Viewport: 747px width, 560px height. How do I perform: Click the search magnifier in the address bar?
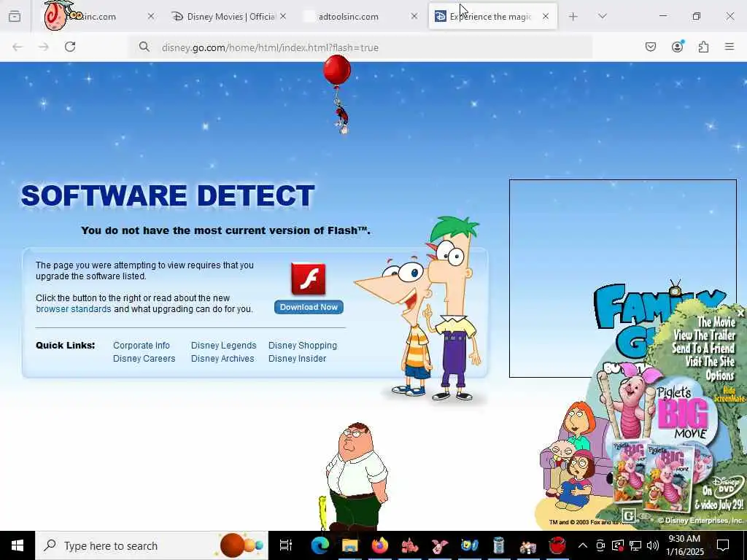pyautogui.click(x=144, y=47)
